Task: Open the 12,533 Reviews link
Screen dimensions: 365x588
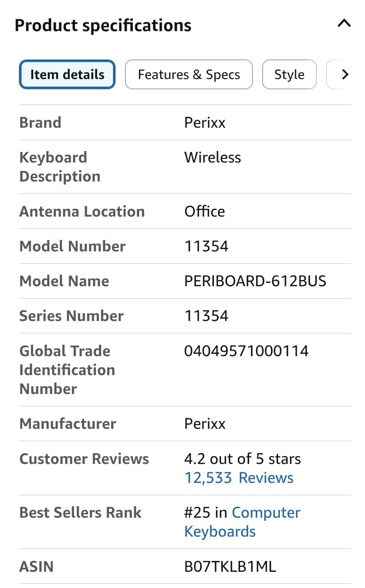Action: tap(239, 478)
